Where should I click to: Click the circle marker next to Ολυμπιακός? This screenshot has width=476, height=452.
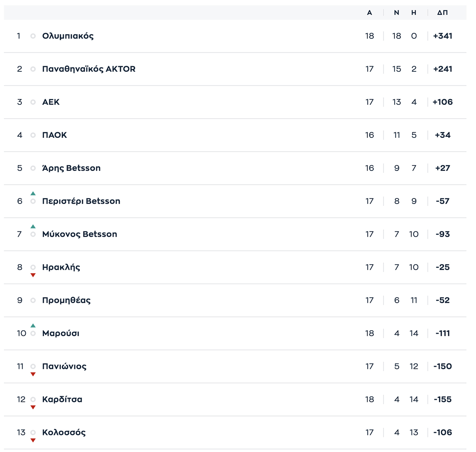(x=33, y=36)
